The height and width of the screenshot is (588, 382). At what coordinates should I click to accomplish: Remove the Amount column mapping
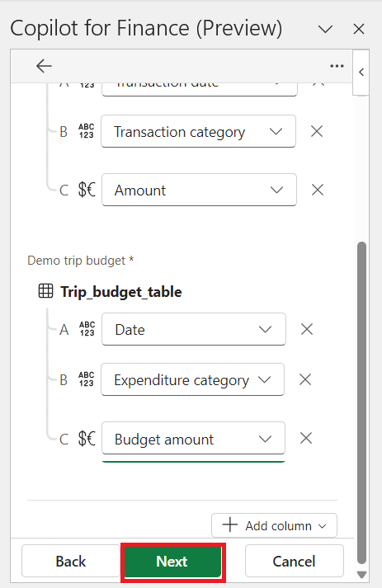(318, 190)
